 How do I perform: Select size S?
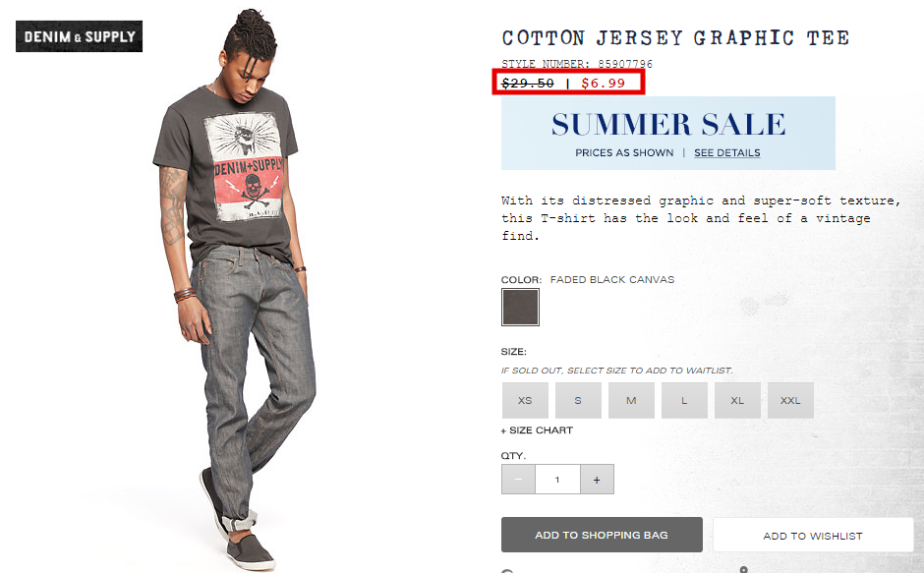click(x=578, y=400)
